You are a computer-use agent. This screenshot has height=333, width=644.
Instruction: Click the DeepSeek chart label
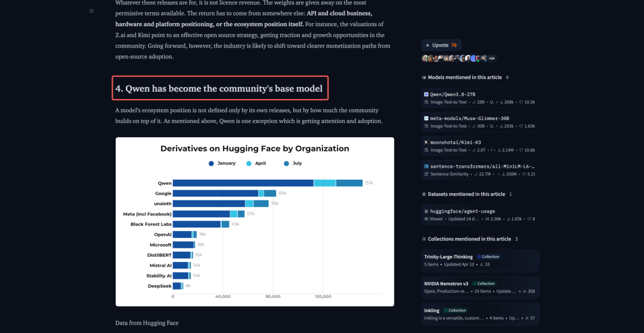(x=160, y=286)
